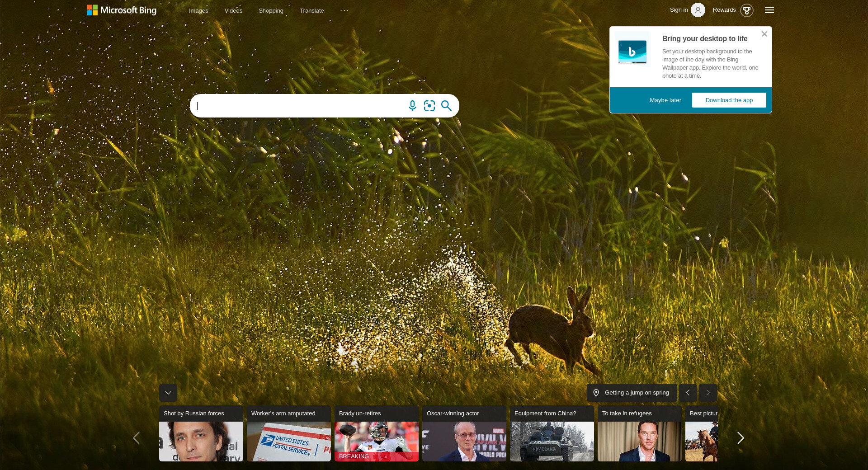Close the Bing Wallpaper promo popup
868x470 pixels.
click(764, 34)
